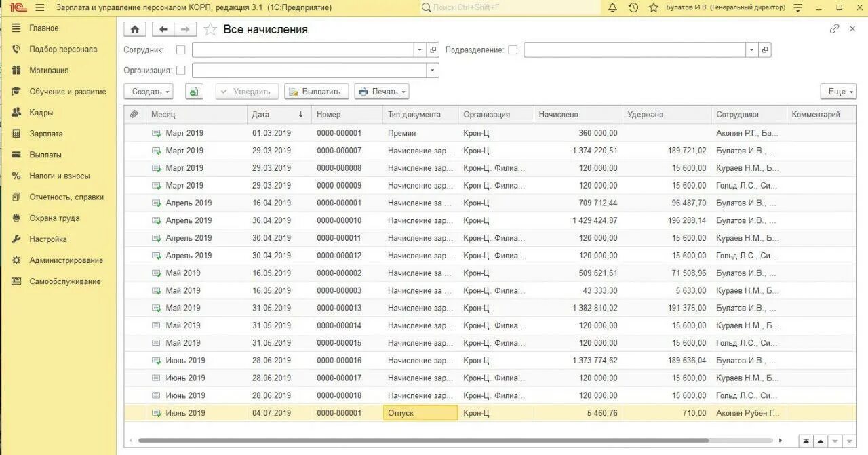Click the Охрана труда helmet icon

point(16,218)
